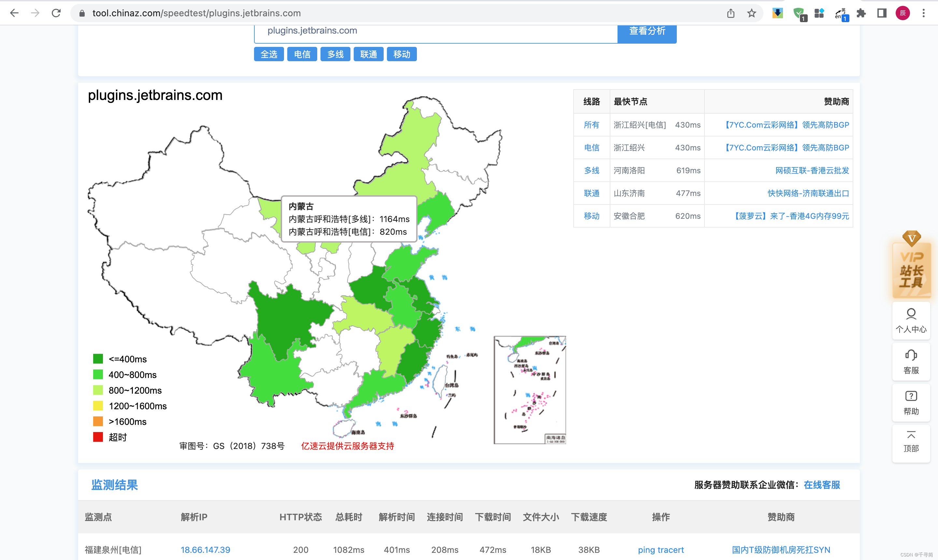
Task: Click the 下载速度 column header
Action: tap(589, 517)
